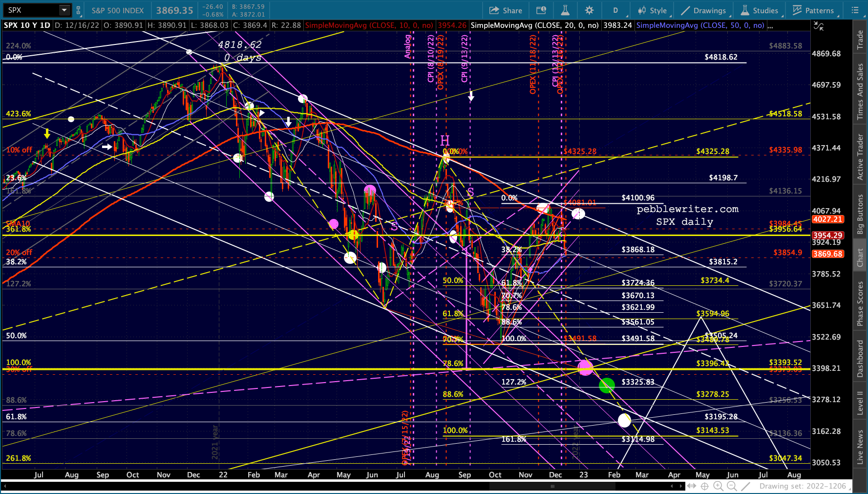The image size is (868, 494).
Task: Click the S&P 500 INDEX description label
Action: click(x=118, y=10)
